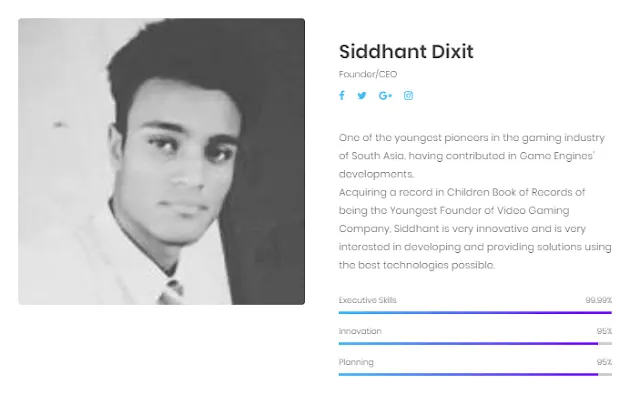Click the Planning skill label
The width and height of the screenshot is (640, 415).
(x=356, y=362)
